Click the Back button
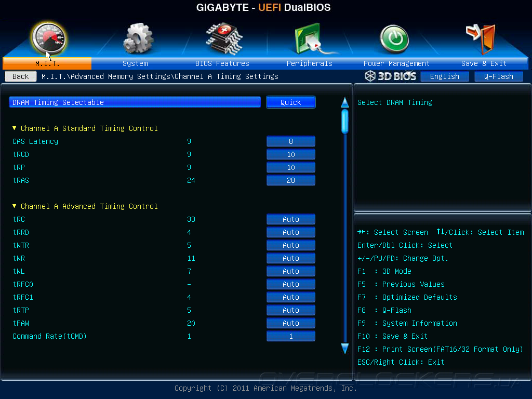532x399 pixels. pos(21,76)
